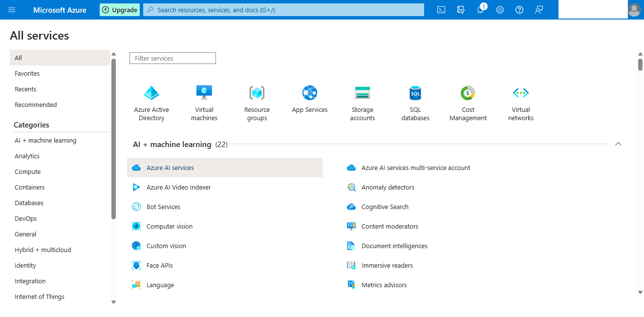Click the Face APIs icon

[136, 265]
